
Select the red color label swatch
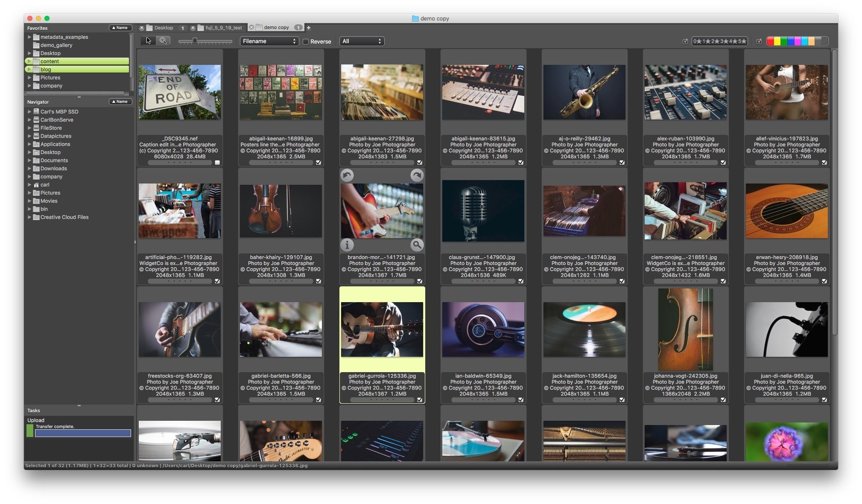pos(771,41)
